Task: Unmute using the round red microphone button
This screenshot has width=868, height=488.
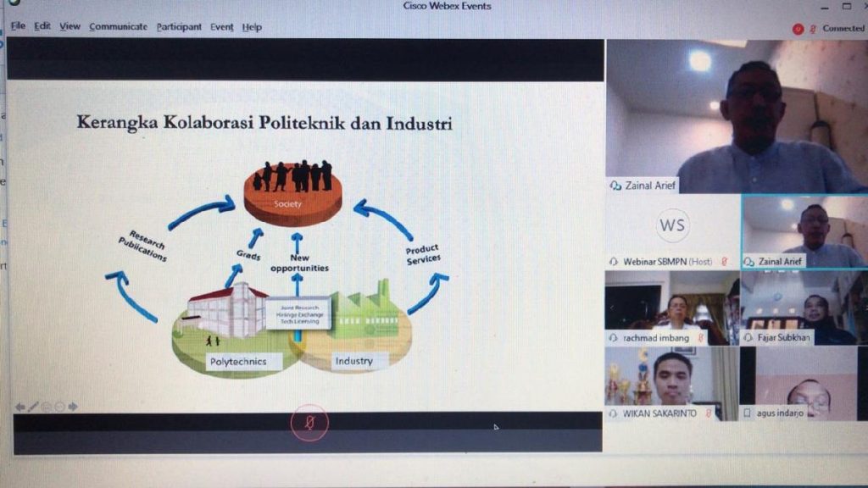Action: point(309,424)
